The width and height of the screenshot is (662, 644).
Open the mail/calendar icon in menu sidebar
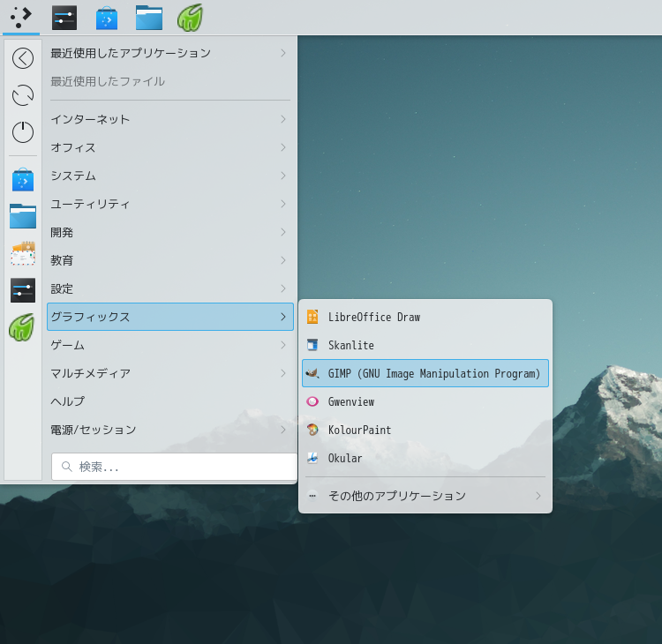tap(23, 253)
